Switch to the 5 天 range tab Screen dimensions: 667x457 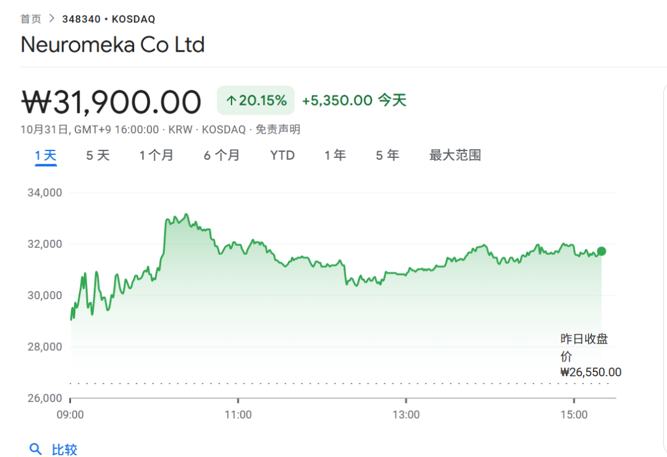[x=98, y=155]
